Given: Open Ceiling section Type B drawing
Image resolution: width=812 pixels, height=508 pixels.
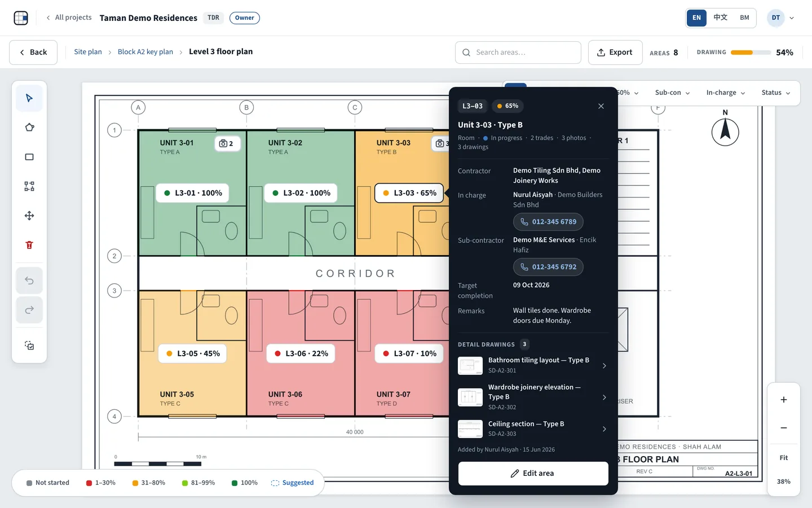Looking at the screenshot, I should point(533,428).
